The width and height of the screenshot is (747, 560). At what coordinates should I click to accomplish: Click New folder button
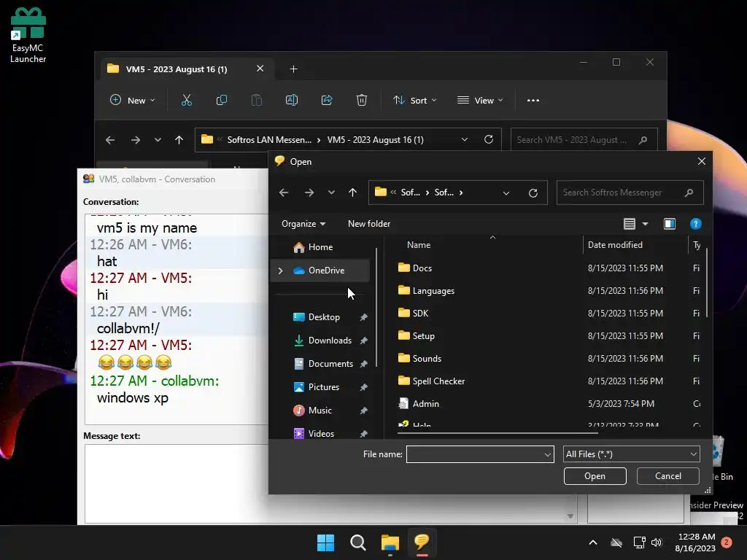point(368,224)
